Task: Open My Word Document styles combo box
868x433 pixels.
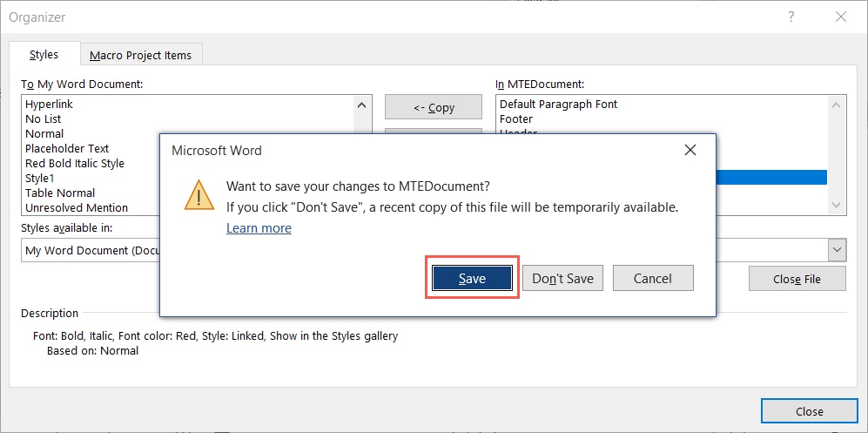Action: pyautogui.click(x=91, y=250)
